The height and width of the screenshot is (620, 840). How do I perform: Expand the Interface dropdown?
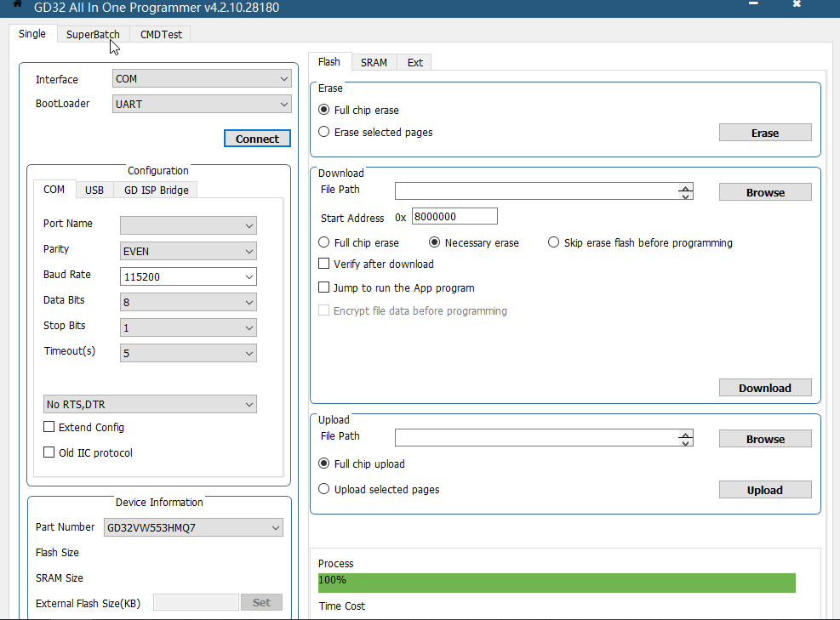pyautogui.click(x=202, y=79)
